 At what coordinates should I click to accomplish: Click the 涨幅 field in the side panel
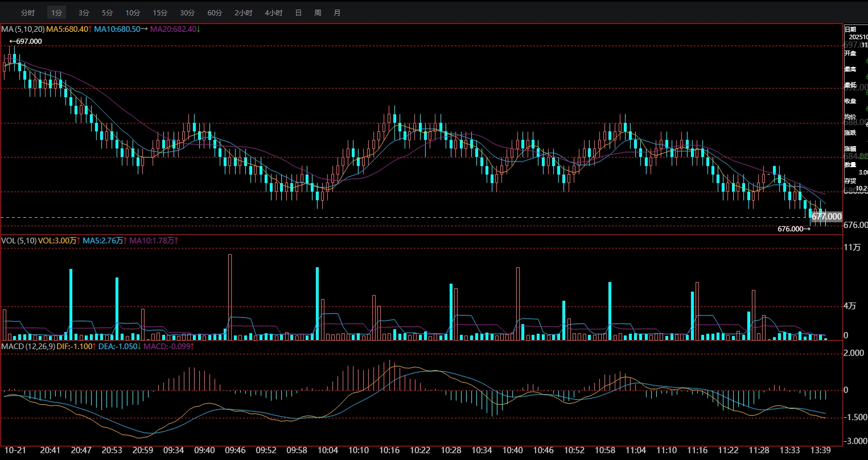tap(850, 148)
